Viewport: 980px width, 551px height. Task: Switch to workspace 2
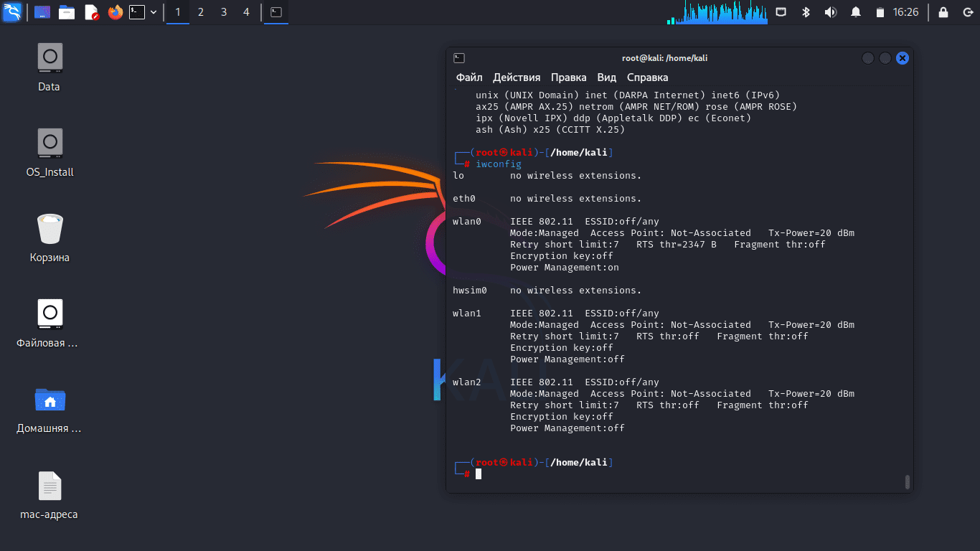201,12
